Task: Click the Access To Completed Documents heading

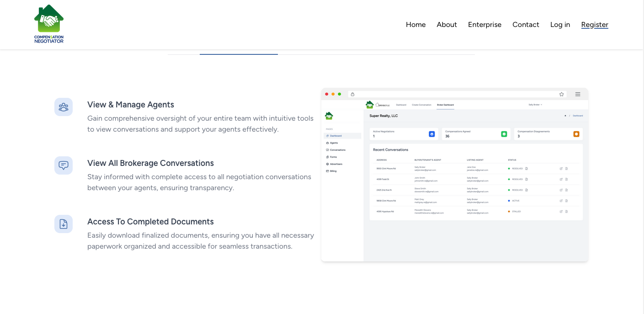Action: point(150,222)
